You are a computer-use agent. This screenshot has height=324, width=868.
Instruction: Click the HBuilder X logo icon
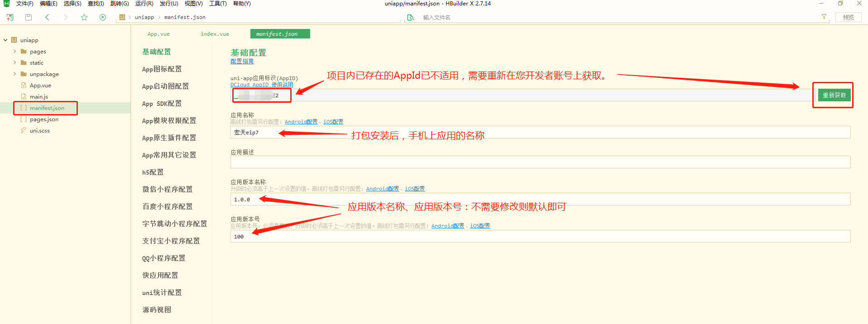(6, 4)
